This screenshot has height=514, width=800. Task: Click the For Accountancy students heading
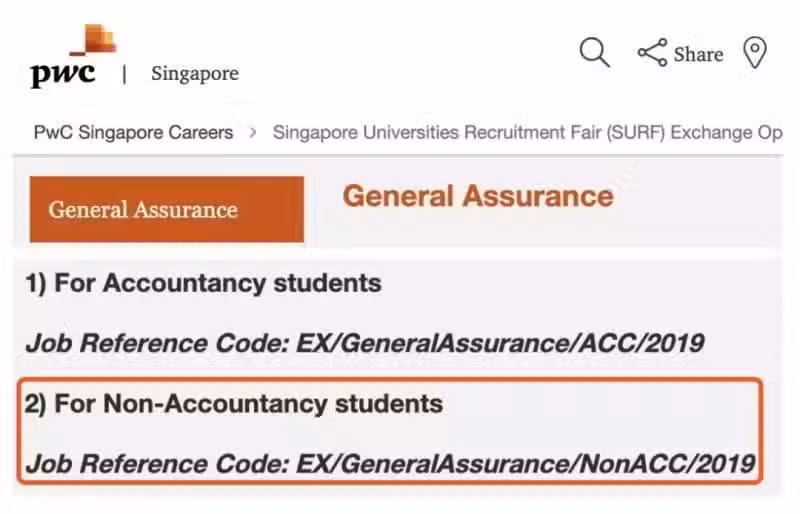[x=204, y=283]
